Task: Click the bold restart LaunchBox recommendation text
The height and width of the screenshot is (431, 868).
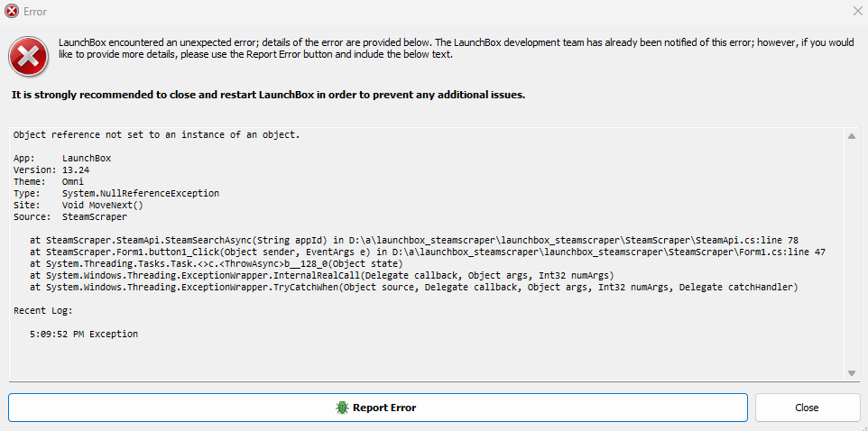Action: click(268, 95)
